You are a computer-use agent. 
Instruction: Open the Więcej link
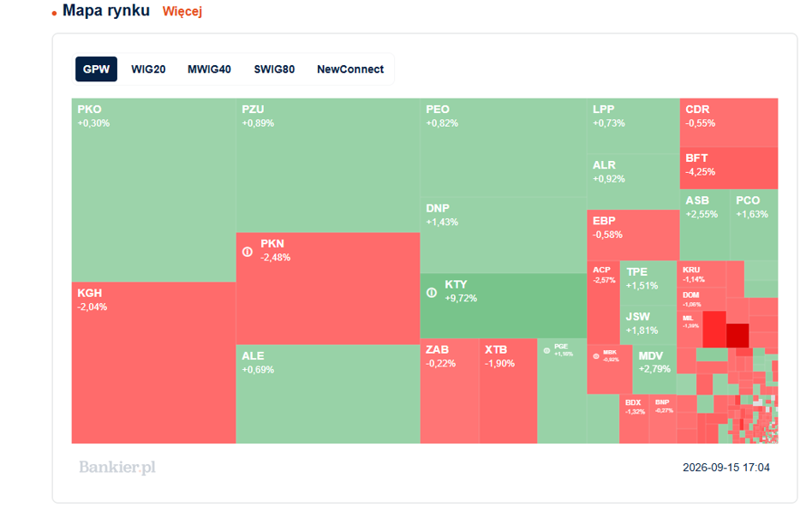point(182,11)
